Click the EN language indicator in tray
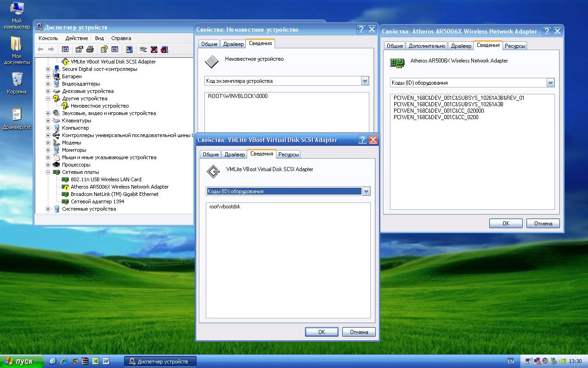This screenshot has width=588, height=368. pos(511,362)
